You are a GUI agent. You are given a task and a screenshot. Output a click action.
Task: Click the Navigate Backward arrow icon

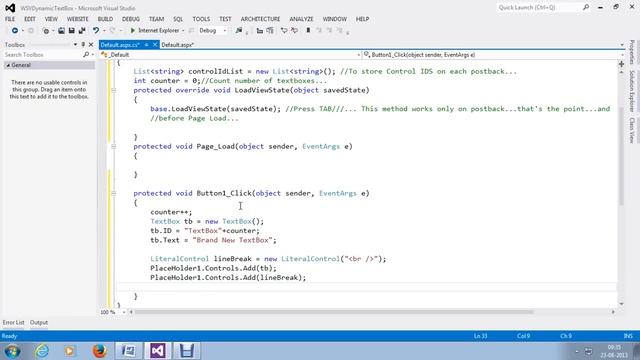click(x=15, y=31)
